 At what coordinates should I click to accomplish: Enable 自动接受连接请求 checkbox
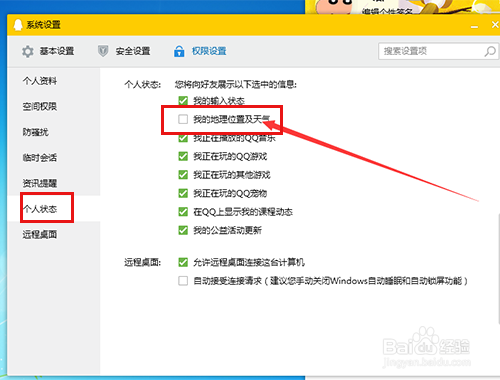point(183,281)
